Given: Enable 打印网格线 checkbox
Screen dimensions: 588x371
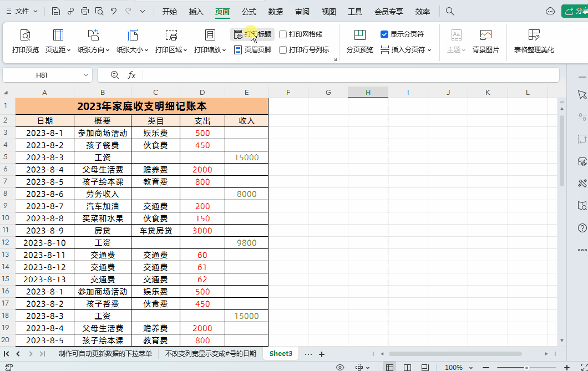Looking at the screenshot, I should click(283, 34).
